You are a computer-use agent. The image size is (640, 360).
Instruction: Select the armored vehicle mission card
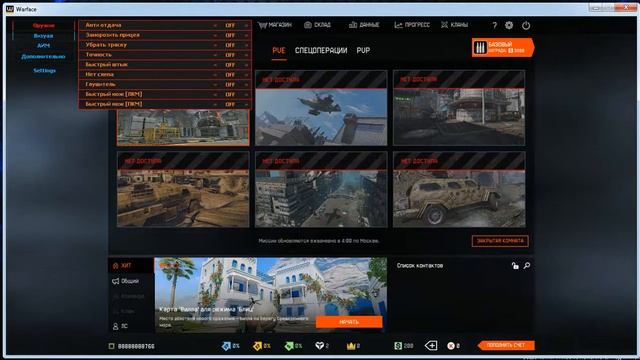coord(459,189)
